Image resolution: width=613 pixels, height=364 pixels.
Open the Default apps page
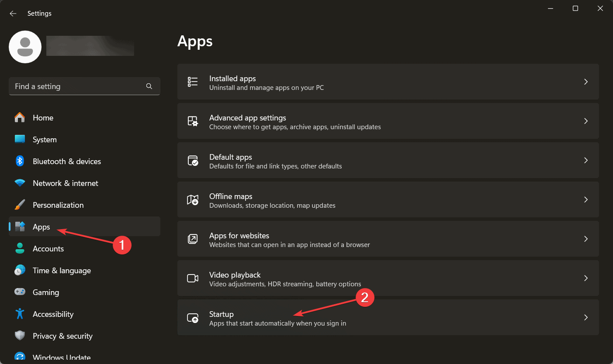(388, 161)
